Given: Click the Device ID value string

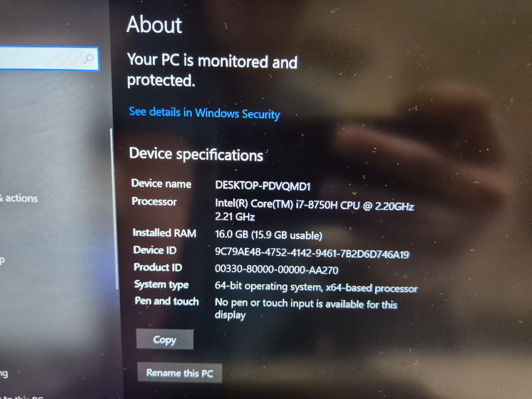Looking at the screenshot, I should (x=312, y=253).
